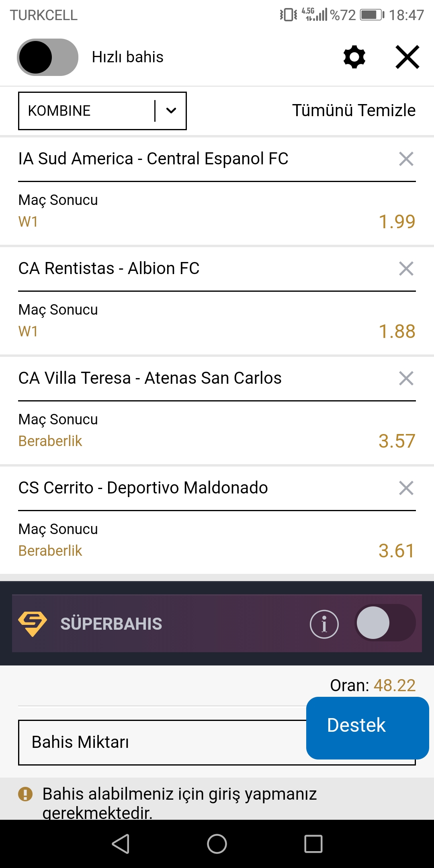
Task: Select the 1.99 odds for W1
Action: tap(397, 222)
